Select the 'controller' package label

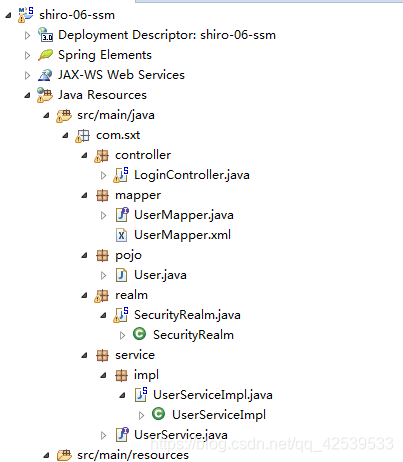pyautogui.click(x=143, y=155)
